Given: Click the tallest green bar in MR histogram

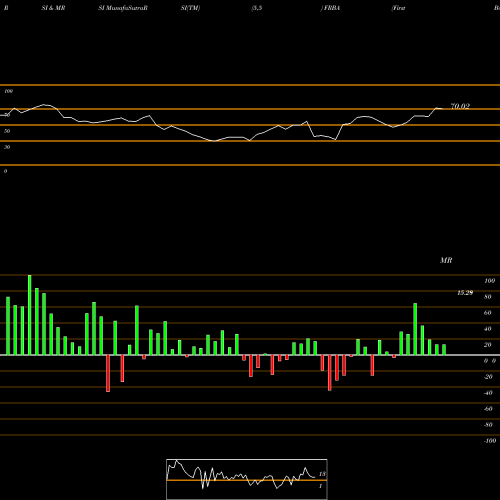Looking at the screenshot, I should click(x=30, y=315).
